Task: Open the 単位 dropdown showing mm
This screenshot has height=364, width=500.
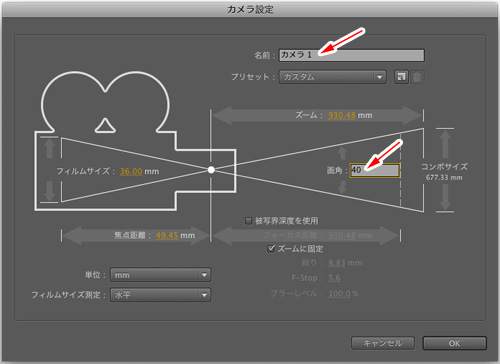Action: click(x=160, y=275)
